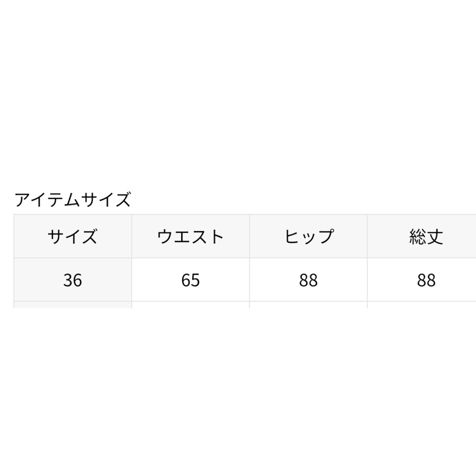This screenshot has width=476, height=476.
Task: Click divider between 65 and ヒップ 88 cells
Action: (249, 280)
